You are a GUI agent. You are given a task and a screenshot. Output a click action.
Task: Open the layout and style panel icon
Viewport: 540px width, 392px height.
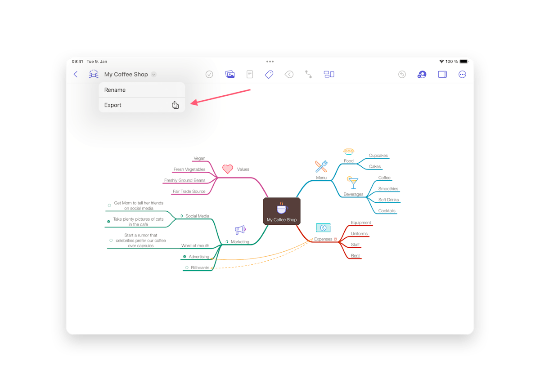click(x=329, y=74)
